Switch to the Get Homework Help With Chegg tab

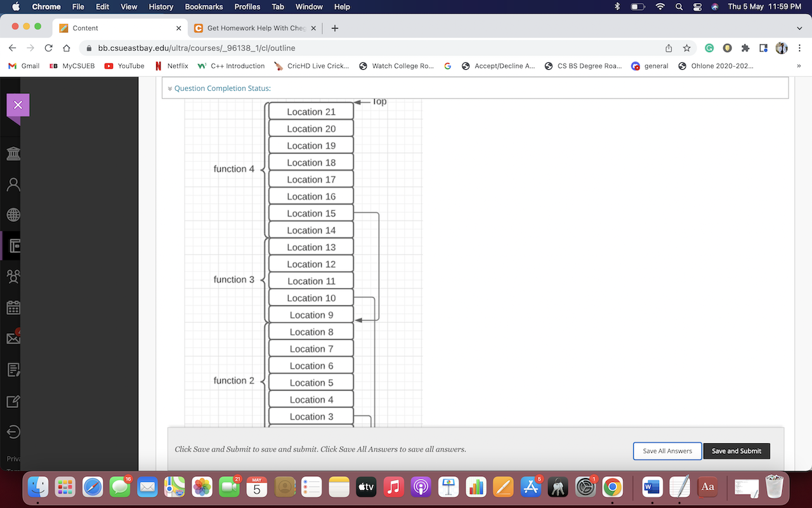254,28
